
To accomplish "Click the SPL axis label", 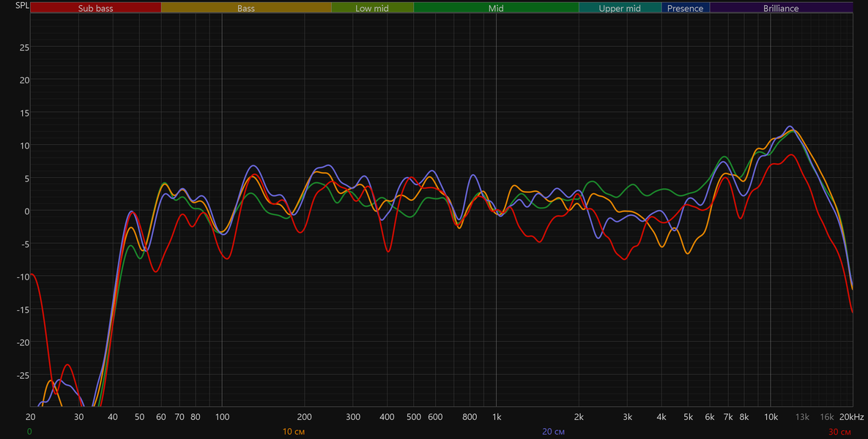I will (x=22, y=7).
